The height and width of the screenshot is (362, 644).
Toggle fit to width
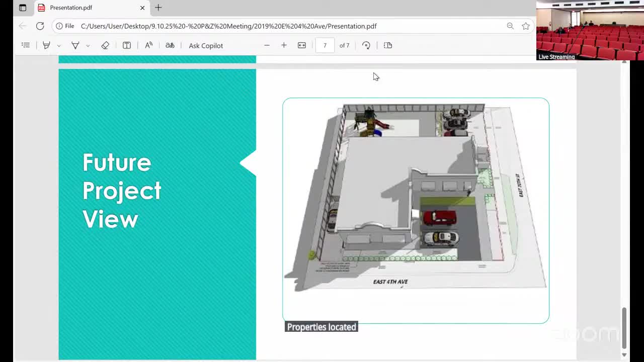coord(302,45)
